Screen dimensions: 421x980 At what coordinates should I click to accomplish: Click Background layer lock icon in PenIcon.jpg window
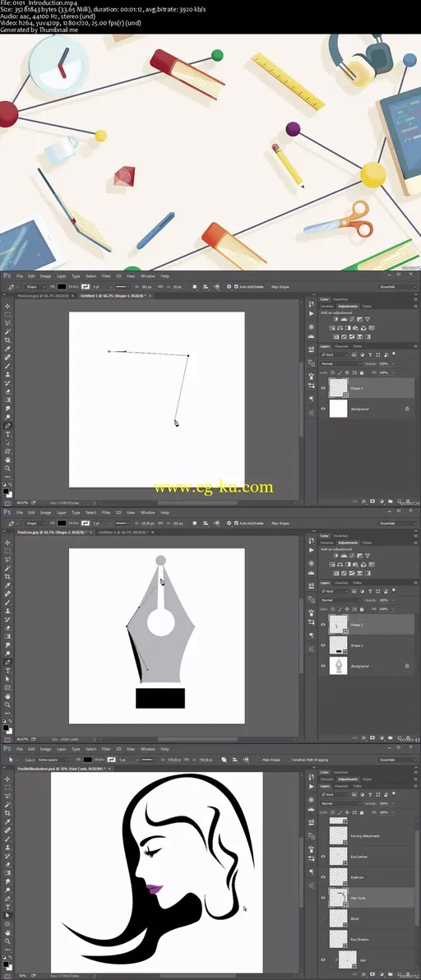point(407,666)
